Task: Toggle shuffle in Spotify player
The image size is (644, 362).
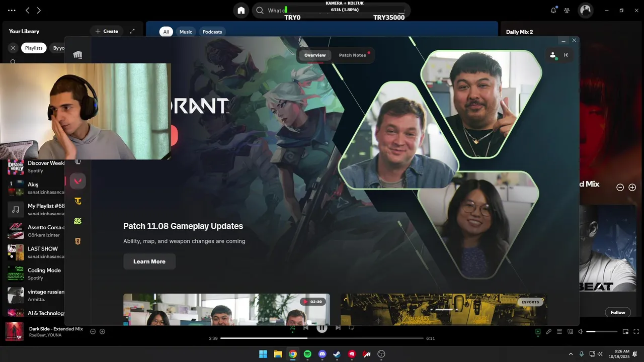Action: (292, 328)
